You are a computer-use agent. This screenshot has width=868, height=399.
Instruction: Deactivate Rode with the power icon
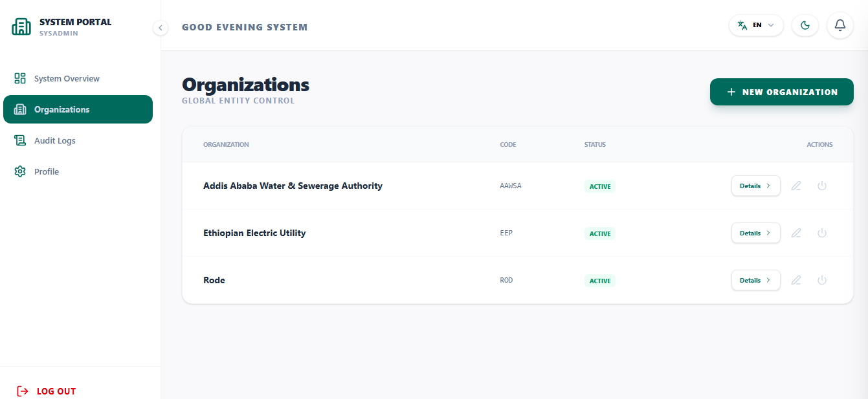[x=822, y=280]
